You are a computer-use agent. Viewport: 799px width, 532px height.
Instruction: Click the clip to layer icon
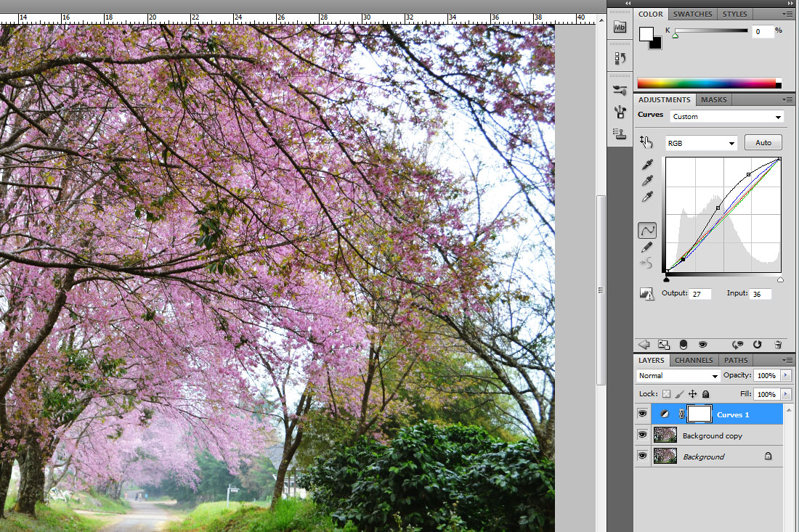click(x=683, y=345)
